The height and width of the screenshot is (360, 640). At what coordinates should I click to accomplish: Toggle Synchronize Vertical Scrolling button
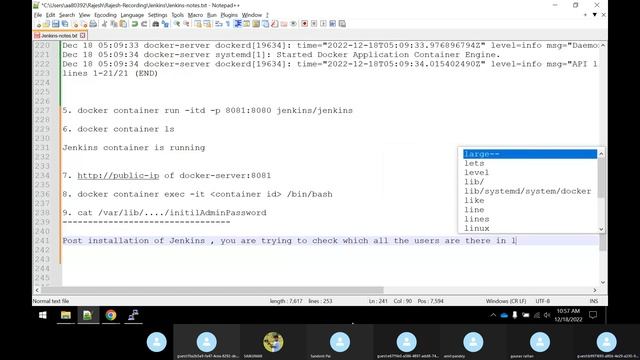click(198, 24)
